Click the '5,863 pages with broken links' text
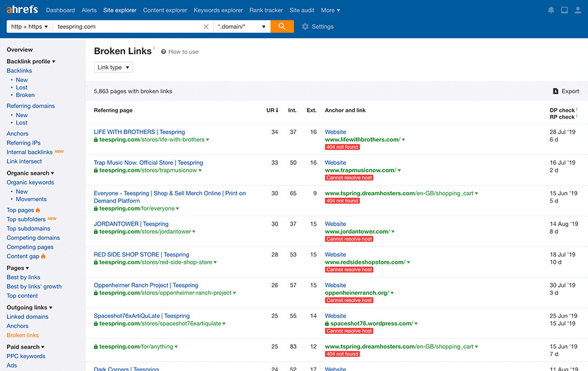The width and height of the screenshot is (588, 371). click(x=133, y=92)
